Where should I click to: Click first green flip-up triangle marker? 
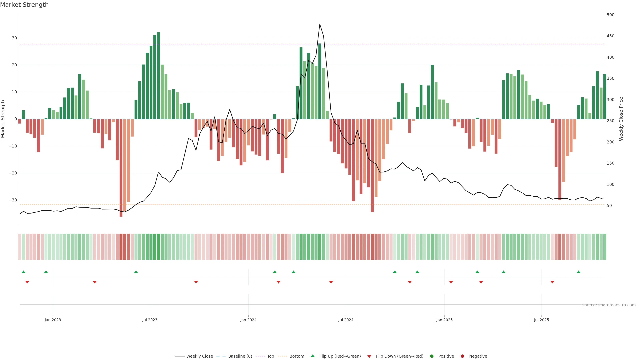[23, 272]
